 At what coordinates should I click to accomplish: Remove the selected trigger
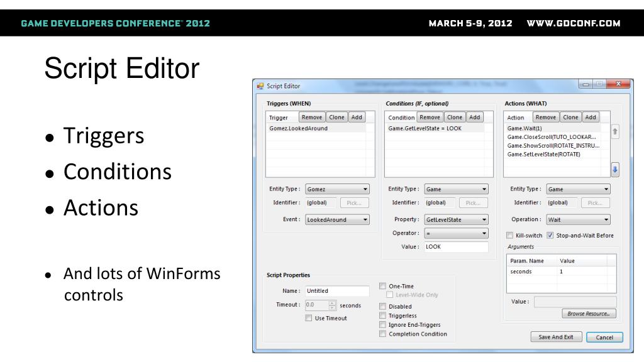[312, 117]
